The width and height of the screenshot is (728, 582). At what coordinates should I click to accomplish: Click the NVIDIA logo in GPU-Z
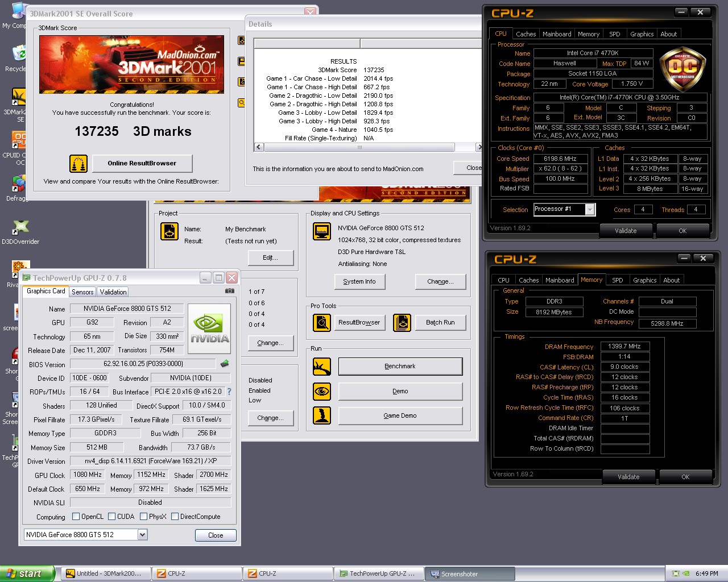[209, 329]
